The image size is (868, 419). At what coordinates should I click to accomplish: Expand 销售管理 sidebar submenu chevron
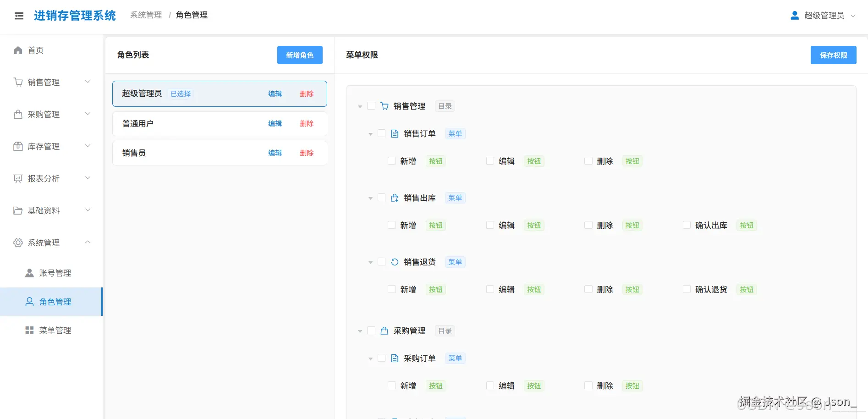[88, 82]
